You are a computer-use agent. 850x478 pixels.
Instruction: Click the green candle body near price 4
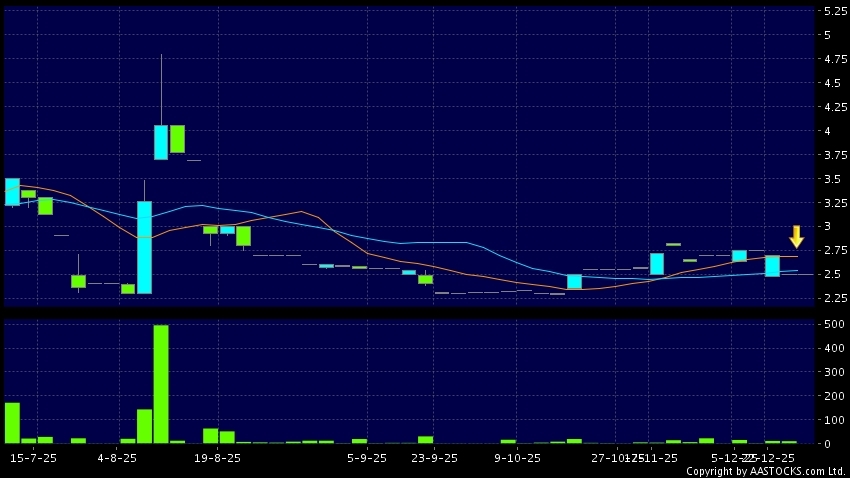pos(177,138)
